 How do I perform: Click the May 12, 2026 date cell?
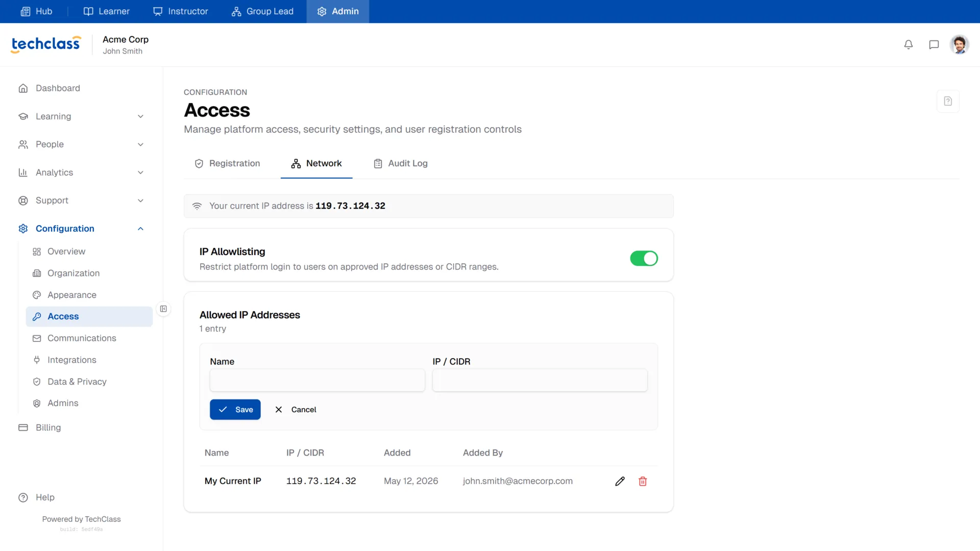[x=411, y=481]
